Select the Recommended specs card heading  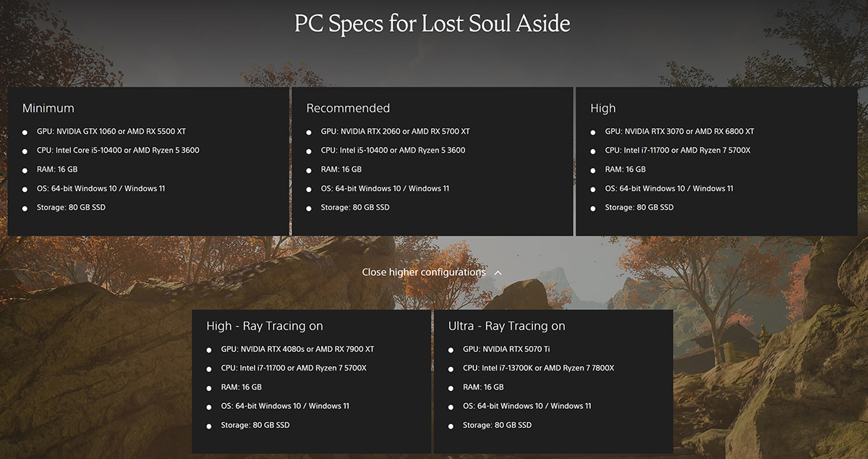[x=348, y=108]
